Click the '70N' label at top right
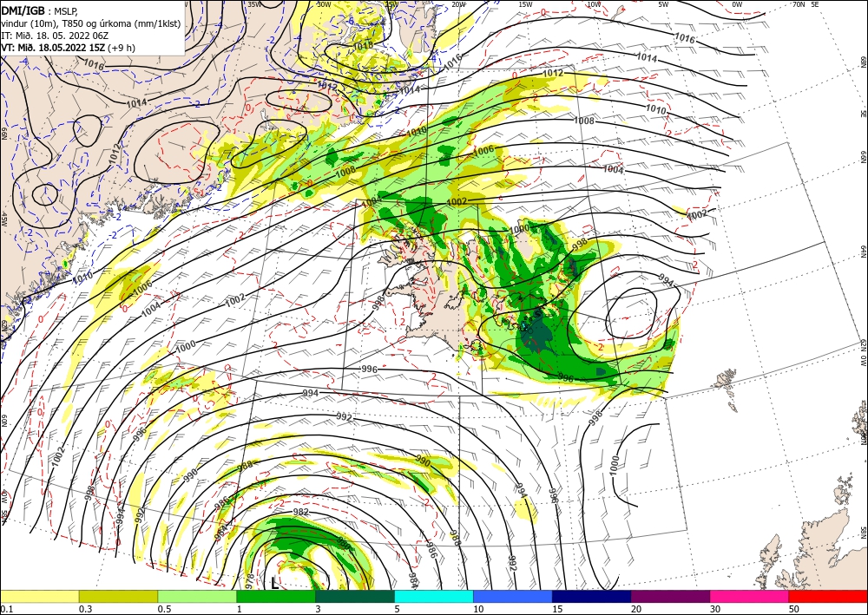868x615 pixels. pyautogui.click(x=799, y=4)
